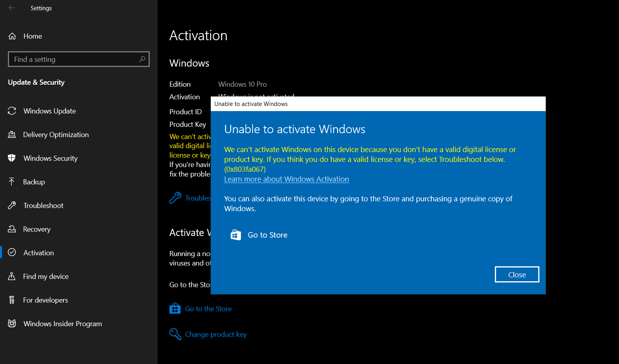Select the Activation sidebar item
The height and width of the screenshot is (364, 619).
pyautogui.click(x=39, y=253)
